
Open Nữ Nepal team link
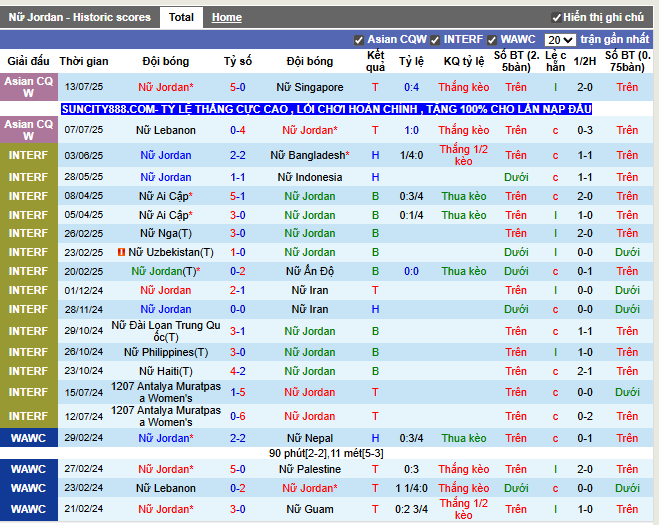point(310,438)
